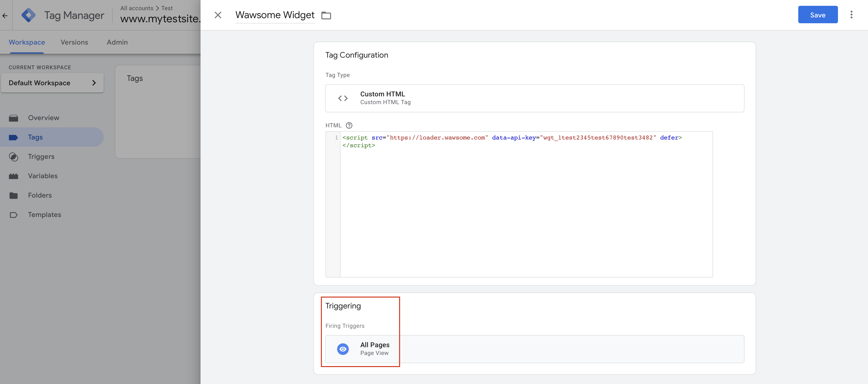Image resolution: width=868 pixels, height=384 pixels.
Task: Edit the Wawsome Widget tag name
Action: 275,15
